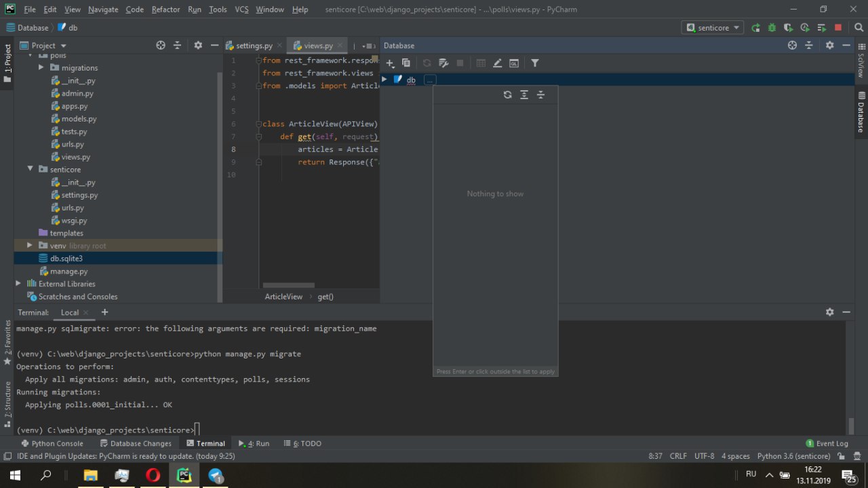Open Scratches and Consoles node

(x=78, y=297)
